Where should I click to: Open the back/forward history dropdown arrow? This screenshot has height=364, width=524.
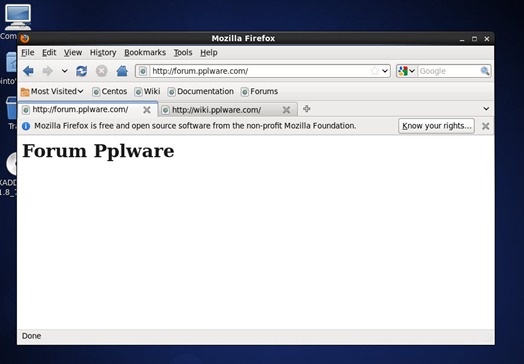tap(64, 71)
